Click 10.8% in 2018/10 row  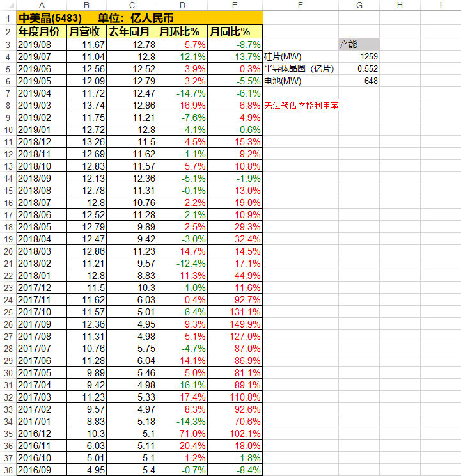pyautogui.click(x=235, y=166)
